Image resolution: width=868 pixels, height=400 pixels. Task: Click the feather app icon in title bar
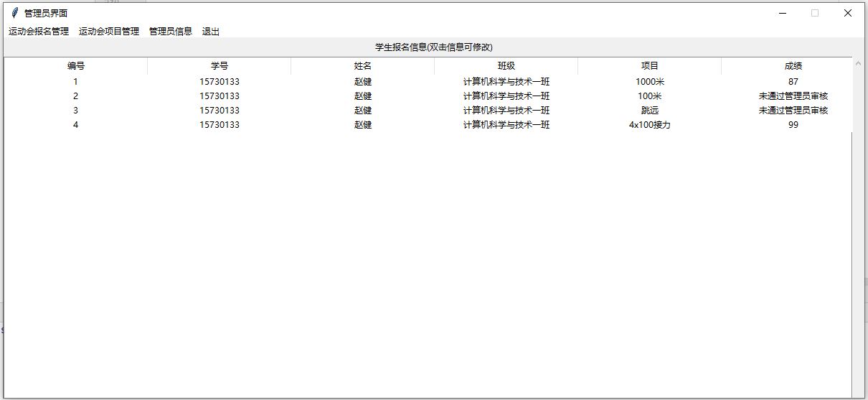click(14, 13)
